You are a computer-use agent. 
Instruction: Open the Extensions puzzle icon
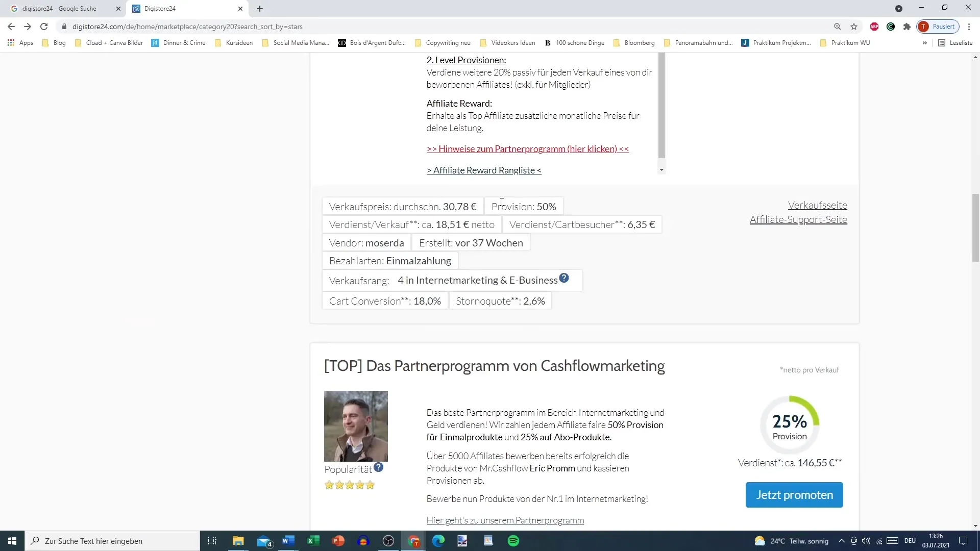907,27
